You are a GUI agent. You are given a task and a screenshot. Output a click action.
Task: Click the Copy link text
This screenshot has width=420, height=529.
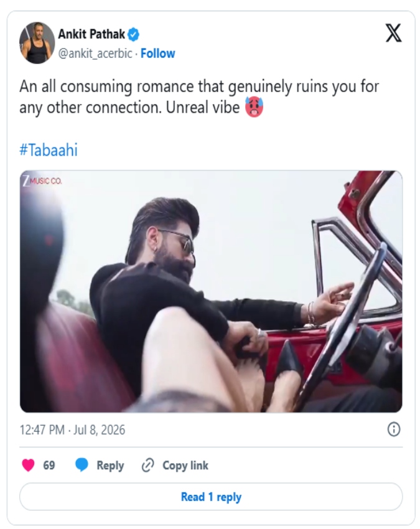coord(185,466)
